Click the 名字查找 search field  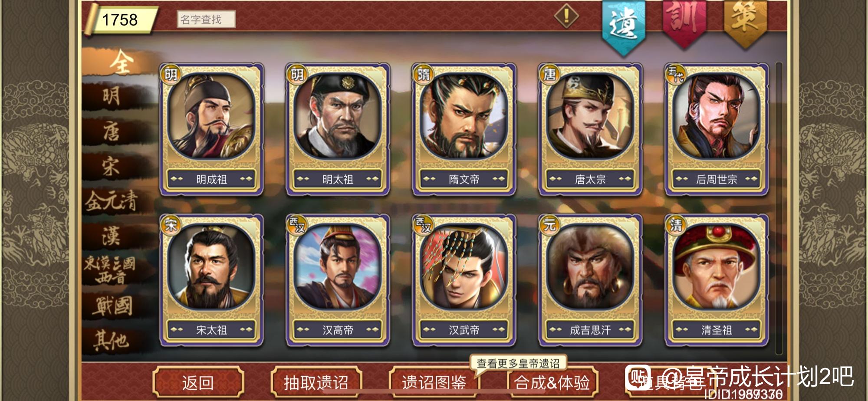[x=206, y=20]
